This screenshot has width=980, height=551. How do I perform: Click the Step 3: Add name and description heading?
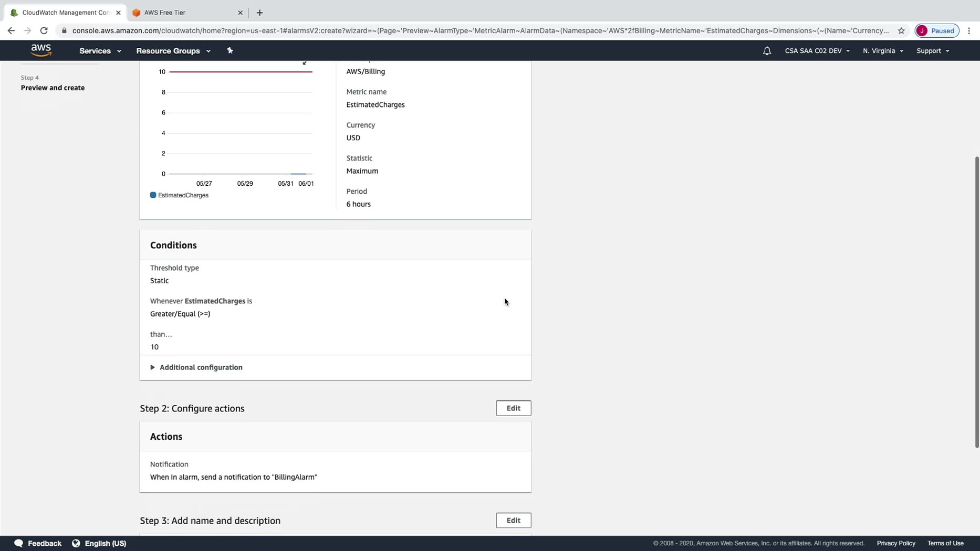[210, 521]
